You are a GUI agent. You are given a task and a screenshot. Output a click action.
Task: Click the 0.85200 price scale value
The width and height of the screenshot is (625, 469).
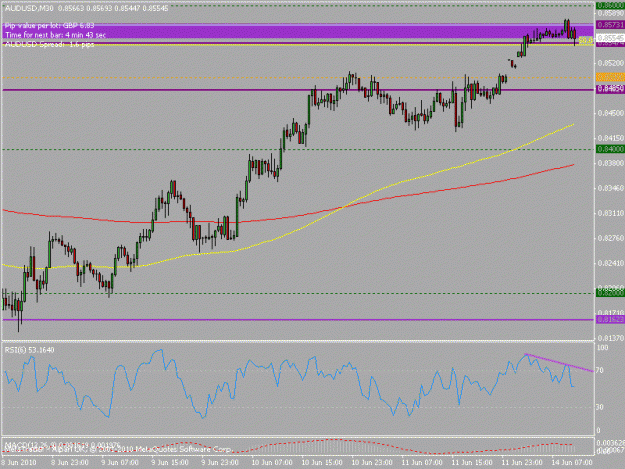click(610, 63)
